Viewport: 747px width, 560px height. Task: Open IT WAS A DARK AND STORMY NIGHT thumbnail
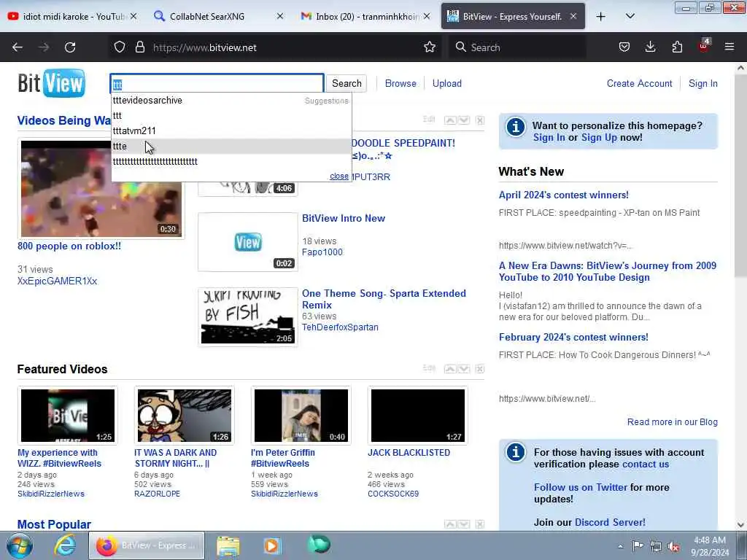pyautogui.click(x=185, y=416)
